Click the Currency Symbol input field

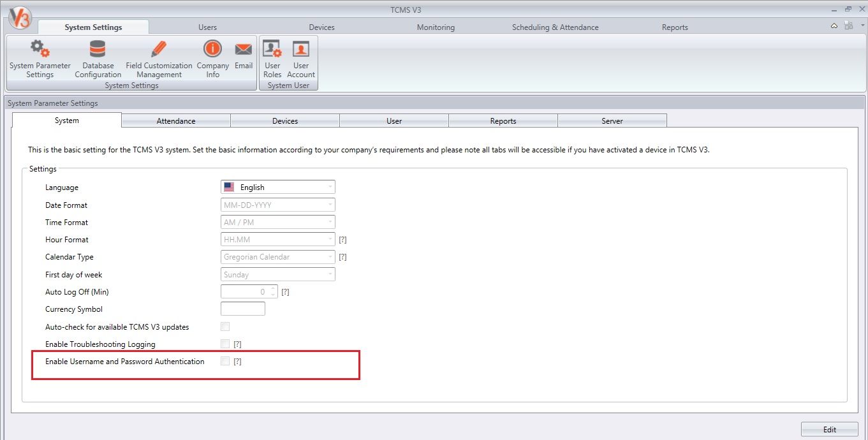(x=242, y=309)
